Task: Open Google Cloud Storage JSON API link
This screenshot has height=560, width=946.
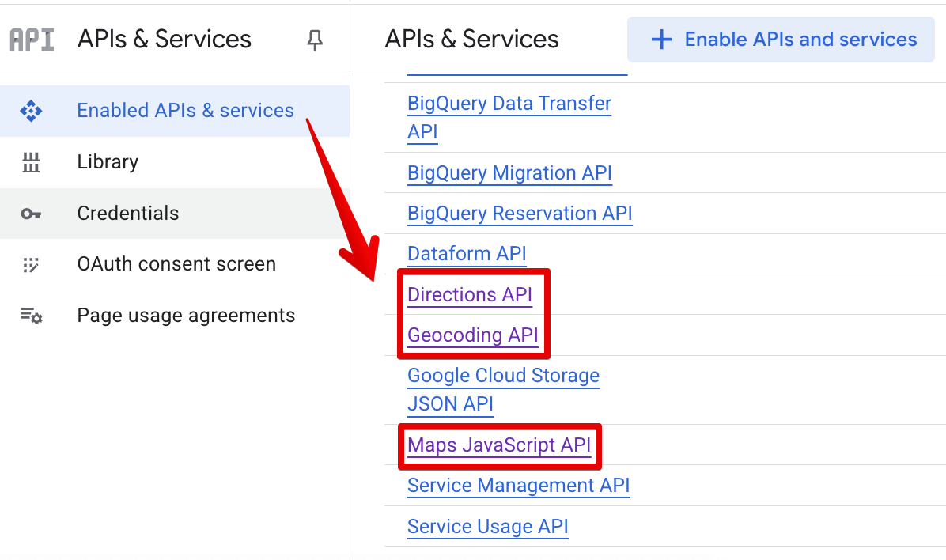Action: click(x=503, y=390)
